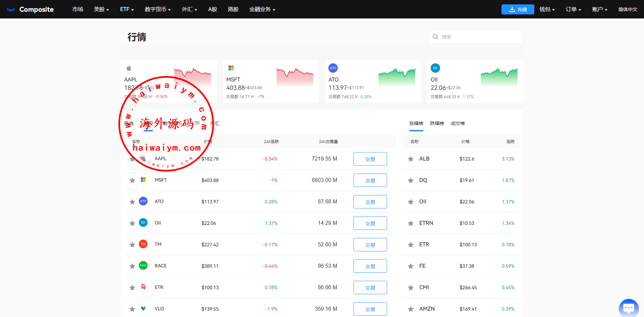644x317 pixels.
Task: Click the ATO stock logo icon in list
Action: click(143, 201)
